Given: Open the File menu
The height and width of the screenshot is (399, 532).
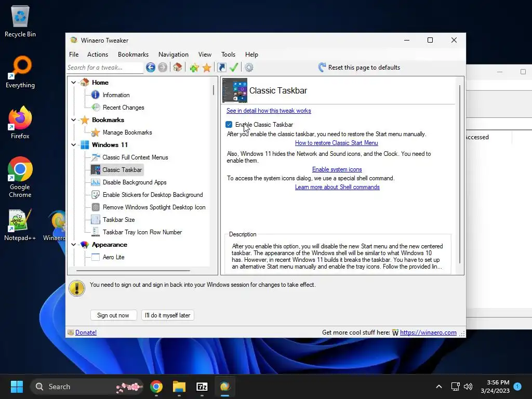Looking at the screenshot, I should (x=74, y=55).
